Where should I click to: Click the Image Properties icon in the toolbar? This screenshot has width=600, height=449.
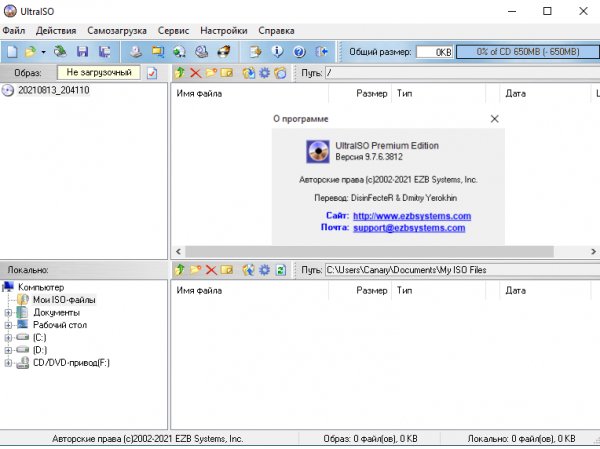(x=255, y=51)
